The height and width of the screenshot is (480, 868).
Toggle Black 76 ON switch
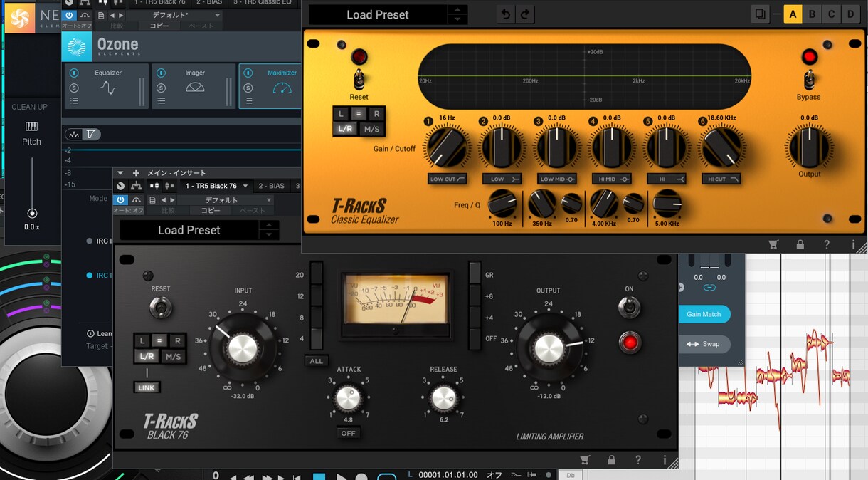tap(629, 307)
